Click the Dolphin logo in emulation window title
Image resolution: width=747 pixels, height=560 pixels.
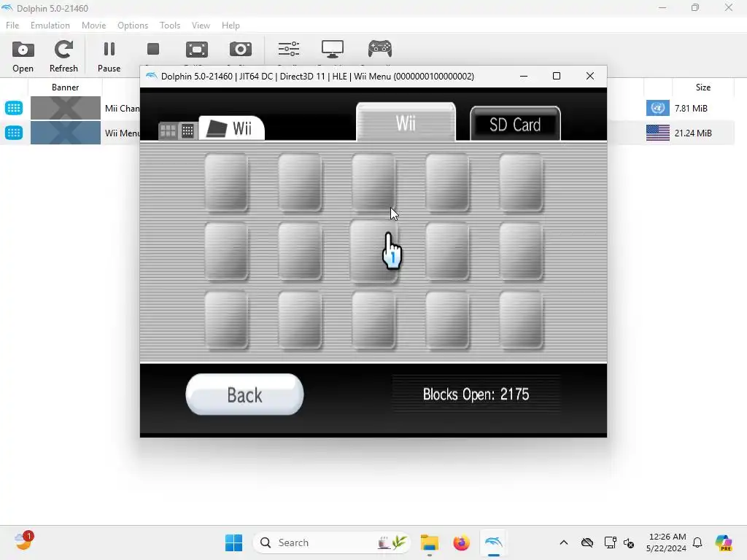152,76
